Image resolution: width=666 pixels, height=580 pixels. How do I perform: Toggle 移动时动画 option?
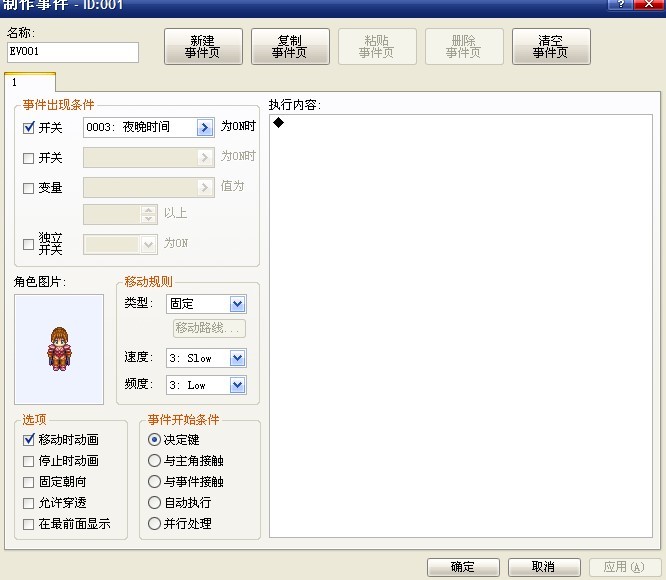coord(28,440)
